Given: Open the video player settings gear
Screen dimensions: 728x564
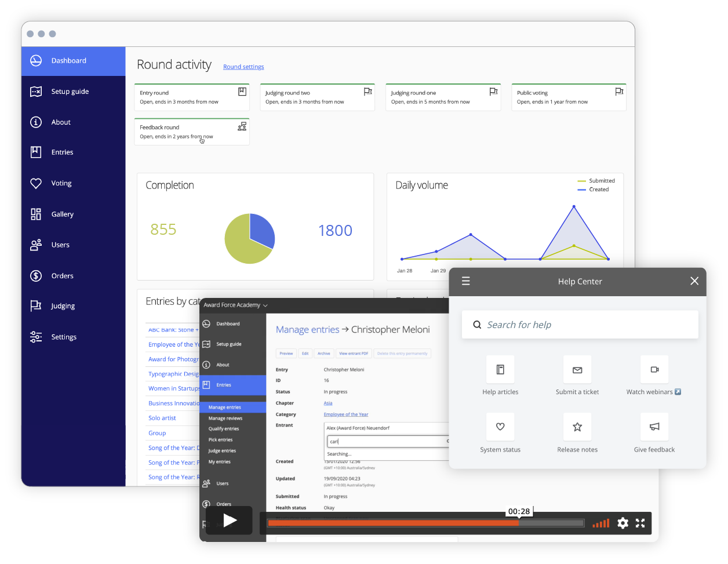Looking at the screenshot, I should pos(623,523).
